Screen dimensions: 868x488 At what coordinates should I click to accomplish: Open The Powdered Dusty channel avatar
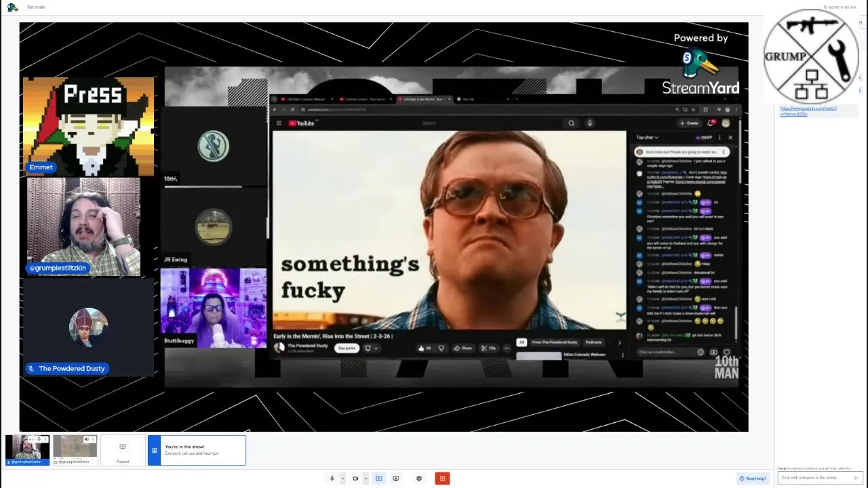pos(279,348)
